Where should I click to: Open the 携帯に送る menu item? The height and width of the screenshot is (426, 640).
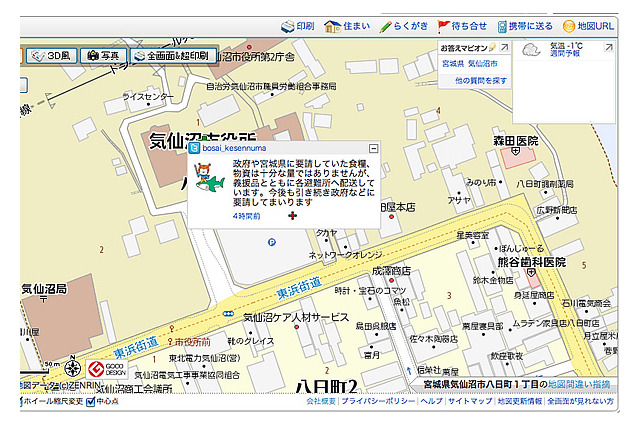tap(531, 27)
